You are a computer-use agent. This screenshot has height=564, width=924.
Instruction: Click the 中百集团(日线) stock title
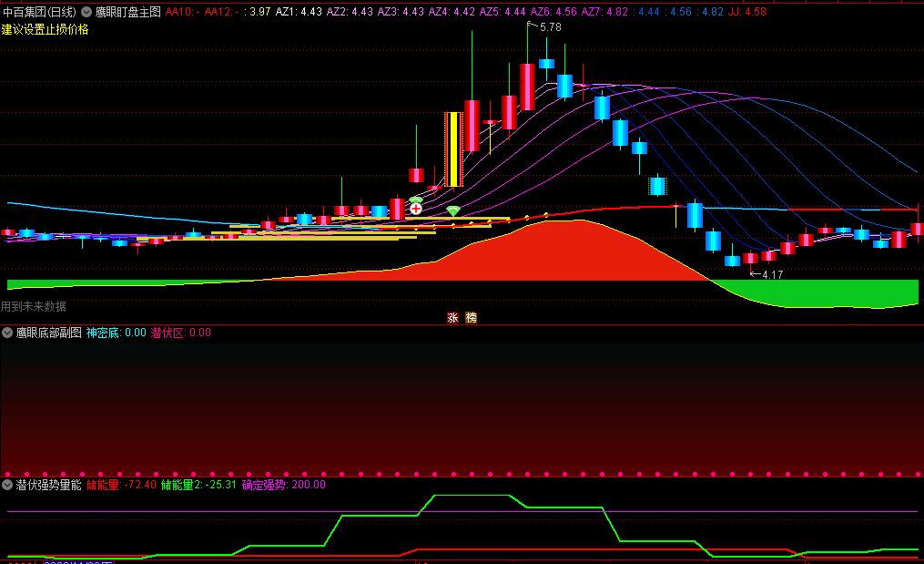[39, 12]
